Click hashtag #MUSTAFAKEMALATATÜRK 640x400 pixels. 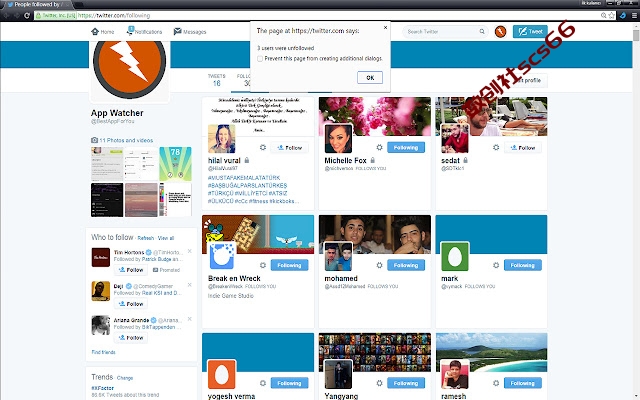click(x=244, y=178)
